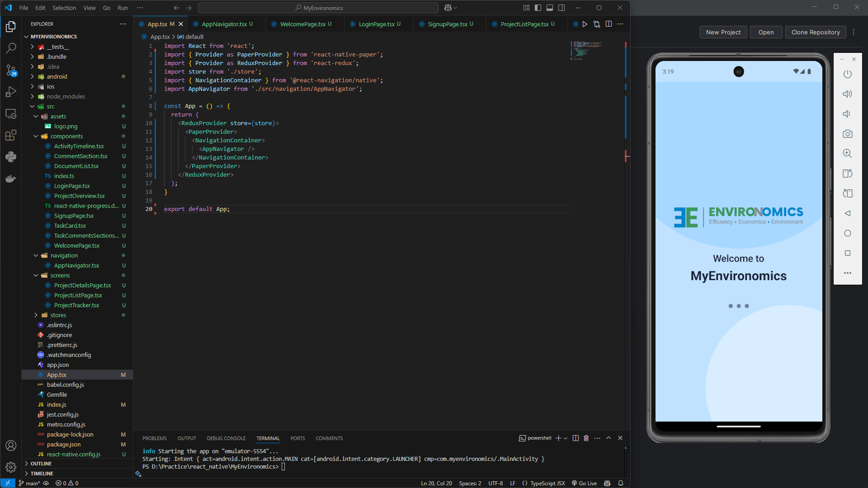Open package.json in explorer
The height and width of the screenshot is (488, 868).
click(x=77, y=444)
